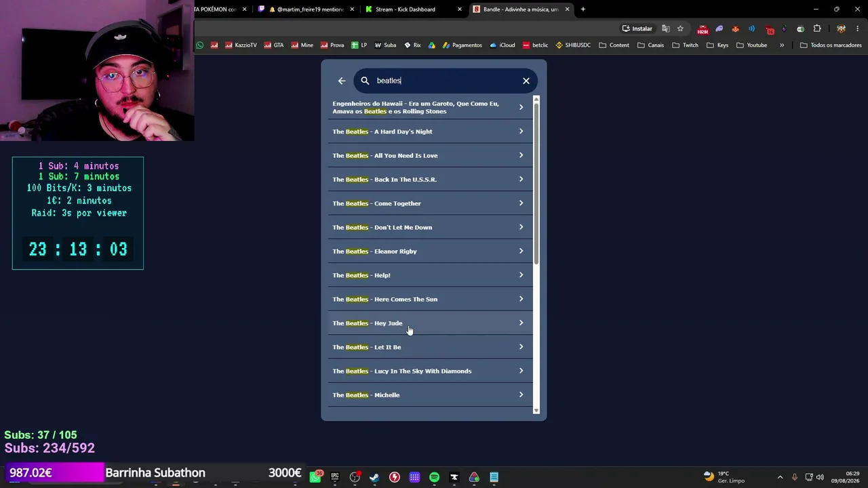Open Spotify from the taskbar
This screenshot has height=488, width=868.
[434, 477]
